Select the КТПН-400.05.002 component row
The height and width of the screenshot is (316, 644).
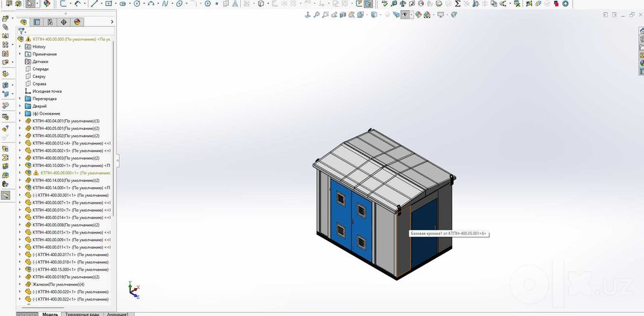[x=62, y=136]
